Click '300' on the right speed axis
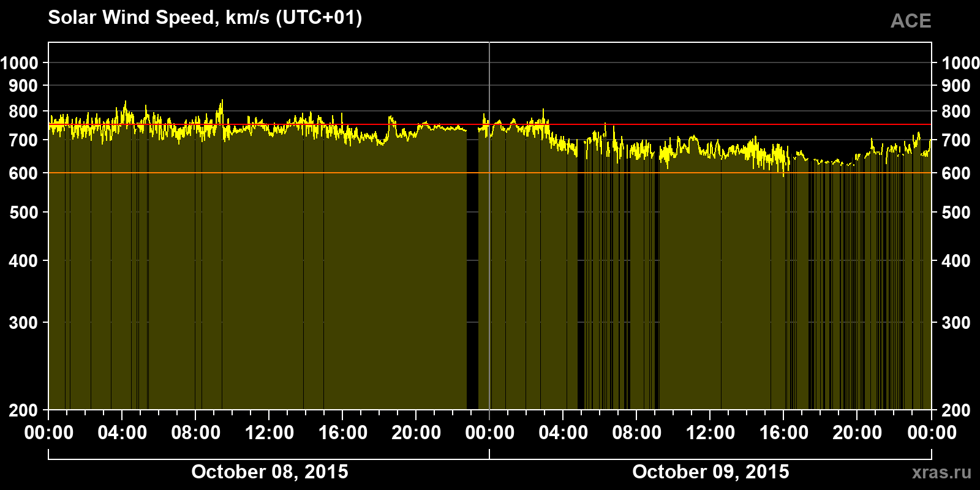This screenshot has width=980, height=490. (x=956, y=323)
